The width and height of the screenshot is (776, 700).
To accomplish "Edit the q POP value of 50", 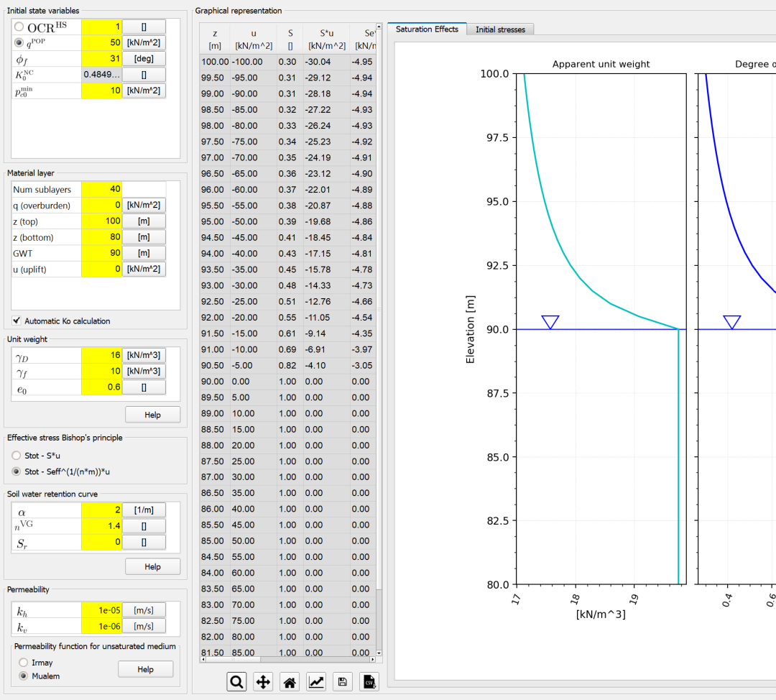I will click(101, 42).
